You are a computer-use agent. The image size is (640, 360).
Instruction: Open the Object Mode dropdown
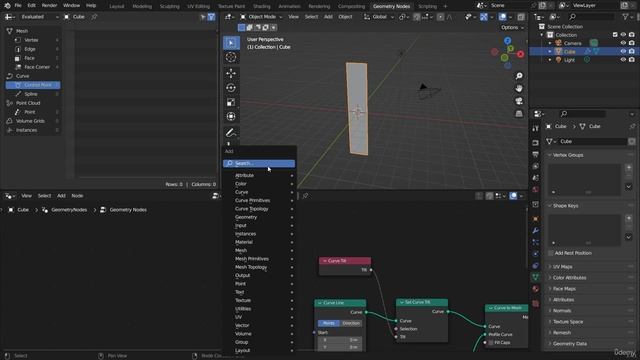point(261,17)
